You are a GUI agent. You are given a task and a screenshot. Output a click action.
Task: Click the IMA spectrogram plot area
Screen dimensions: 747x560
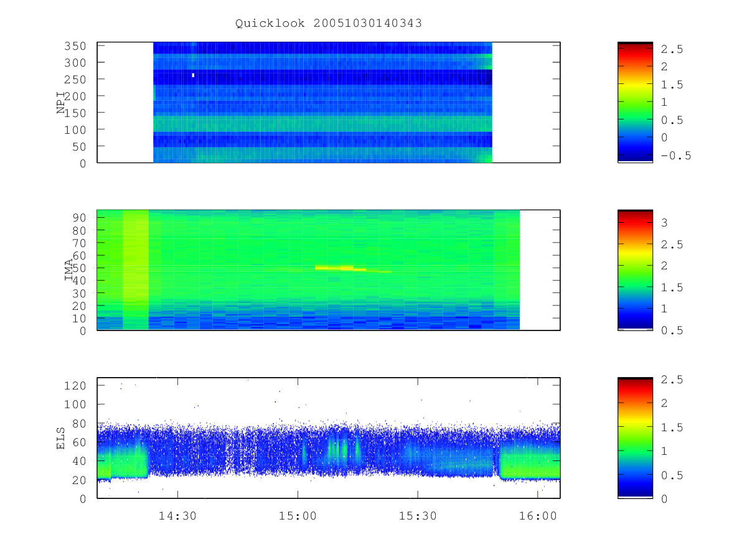tap(329, 270)
